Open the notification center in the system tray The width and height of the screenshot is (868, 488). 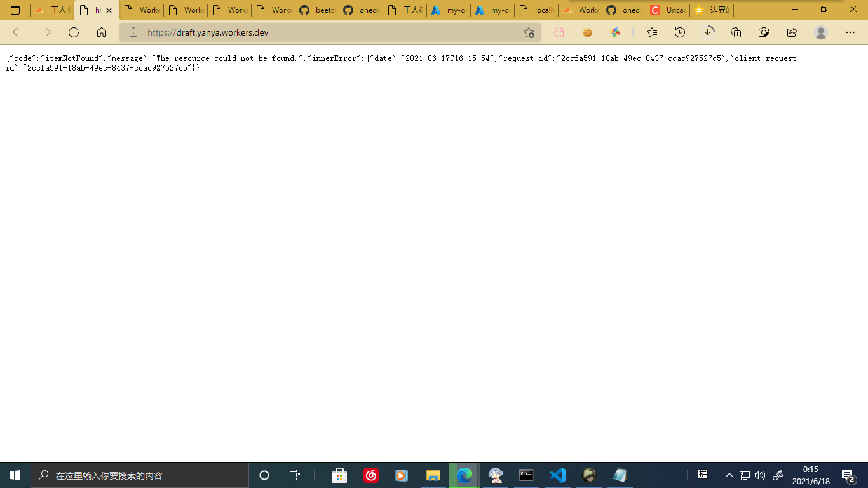850,475
